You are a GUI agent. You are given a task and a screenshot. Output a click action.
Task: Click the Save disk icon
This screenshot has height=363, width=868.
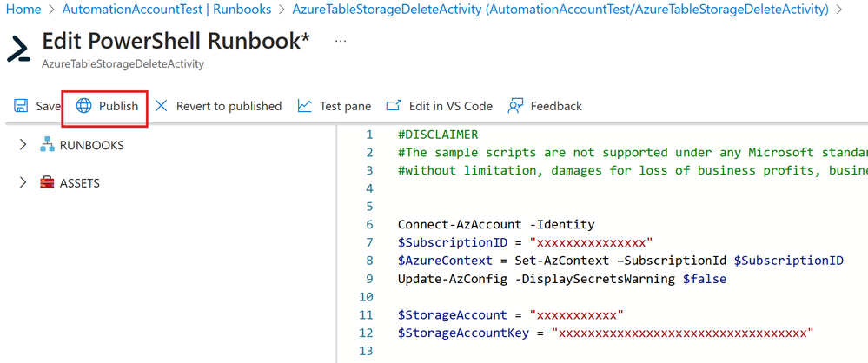pyautogui.click(x=21, y=106)
